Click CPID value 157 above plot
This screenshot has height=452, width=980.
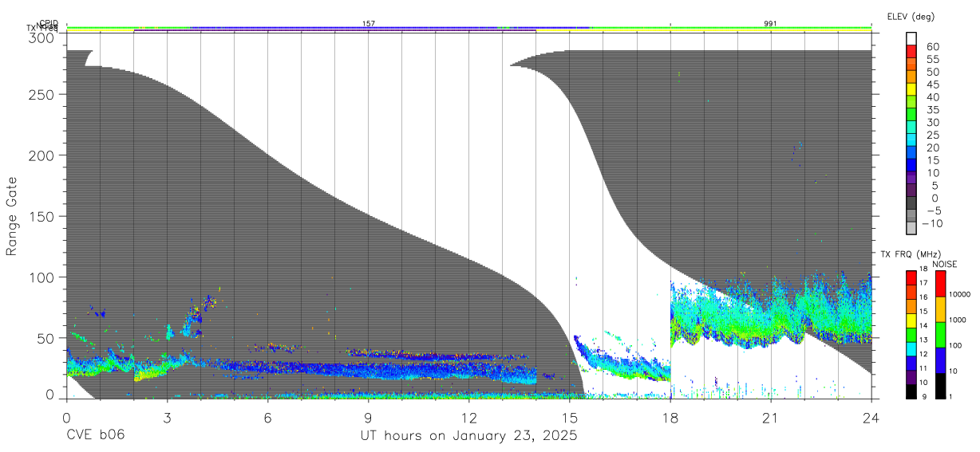pyautogui.click(x=368, y=24)
